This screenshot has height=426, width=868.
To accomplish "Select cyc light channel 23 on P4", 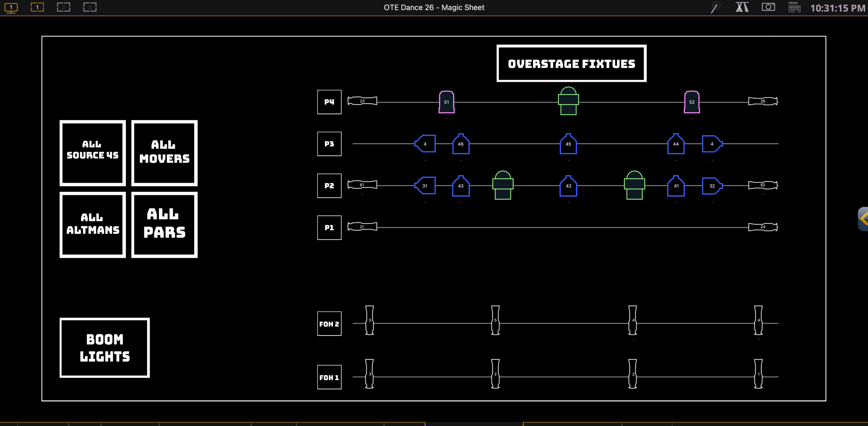I will point(362,101).
